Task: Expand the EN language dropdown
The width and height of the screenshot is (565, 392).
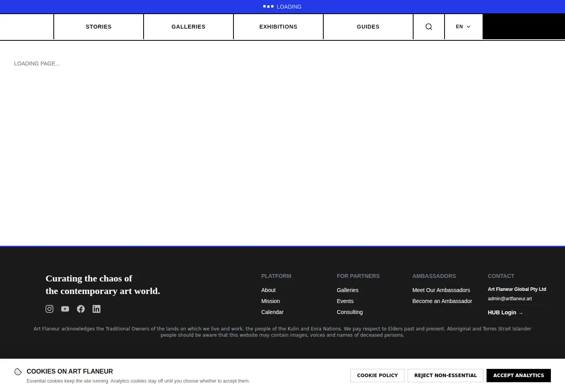Action: [463, 27]
